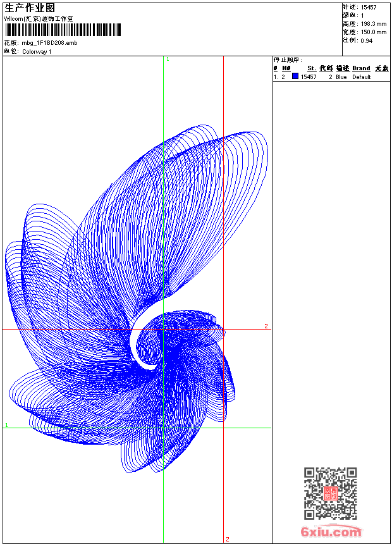Image resolution: width=392 pixels, height=544 pixels.
Task: Click the 宽度 150.0 mm value
Action: tap(373, 32)
